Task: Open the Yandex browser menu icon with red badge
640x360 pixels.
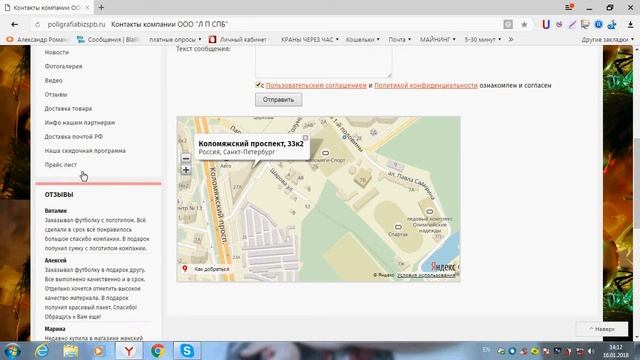Action: pos(569,7)
